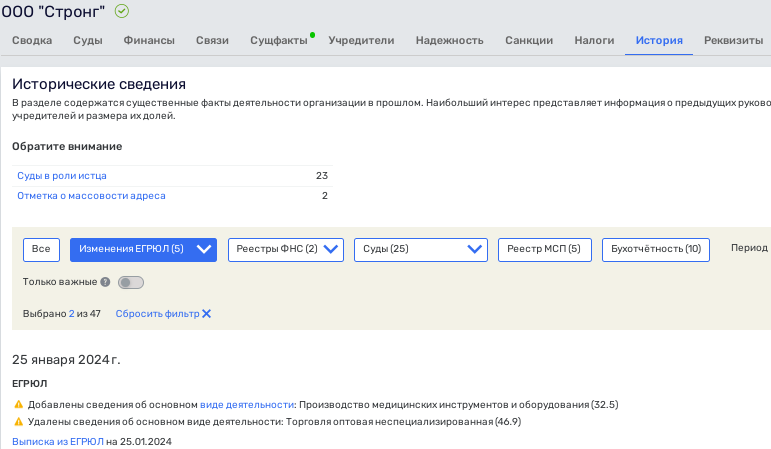Select the Реквизиты tab
Screen dimensions: 771x449
[x=732, y=41]
